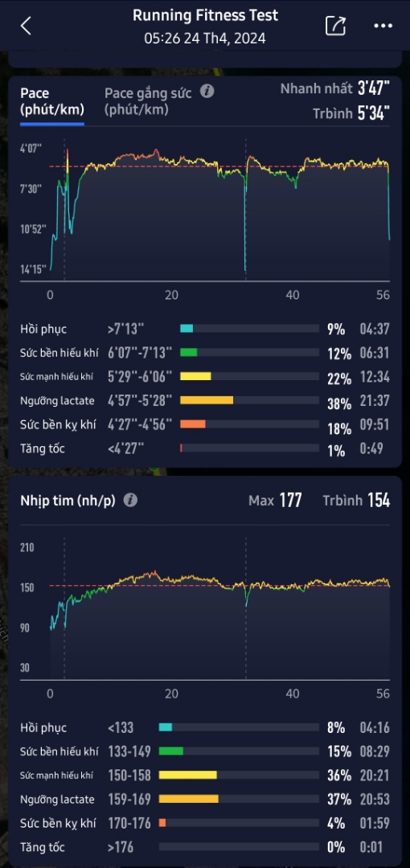Tap Sức bền kỵ khí pace bar

(193, 424)
